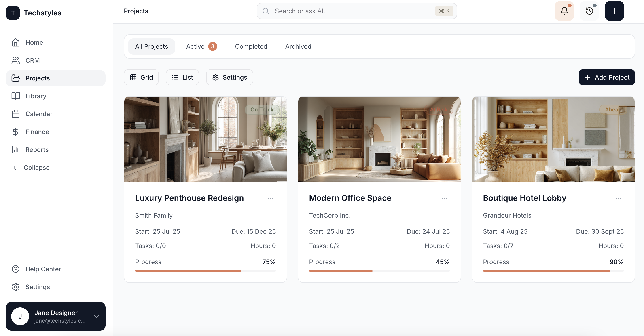Click the Luxury Penthouse progress bar
The image size is (644, 336).
pyautogui.click(x=205, y=271)
